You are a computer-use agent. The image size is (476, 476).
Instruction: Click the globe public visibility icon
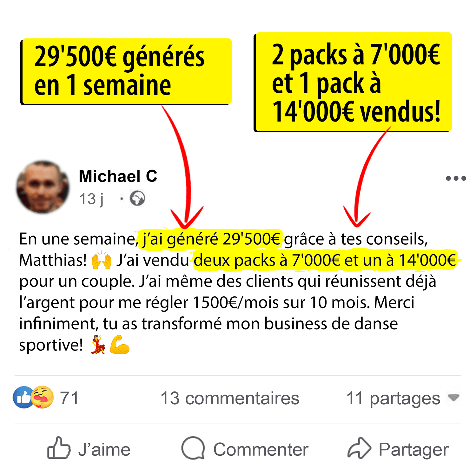click(x=137, y=198)
